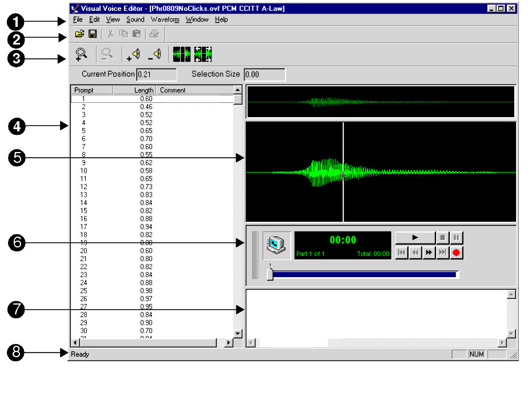Image resolution: width=532 pixels, height=416 pixels.
Task: Click the telephone computer device icon
Action: [x=277, y=246]
